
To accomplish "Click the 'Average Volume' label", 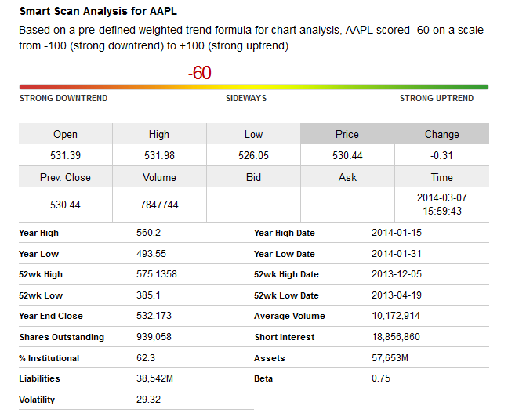I will click(x=289, y=316).
